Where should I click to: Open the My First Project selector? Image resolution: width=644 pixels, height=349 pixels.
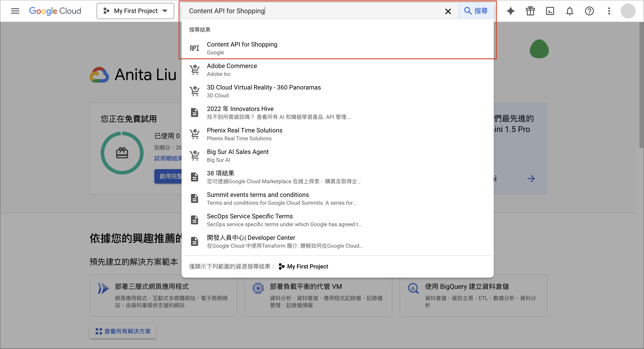pyautogui.click(x=135, y=11)
